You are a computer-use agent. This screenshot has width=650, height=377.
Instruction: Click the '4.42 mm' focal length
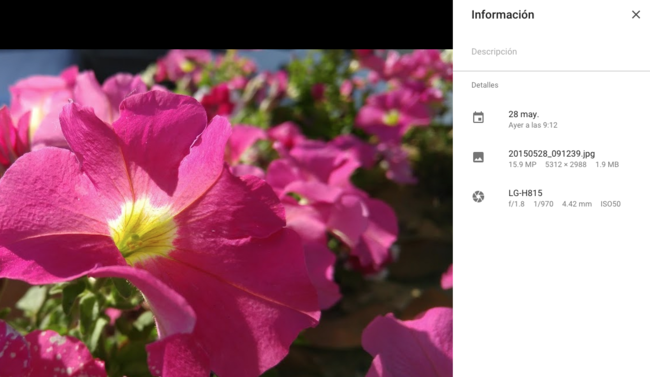[577, 204]
